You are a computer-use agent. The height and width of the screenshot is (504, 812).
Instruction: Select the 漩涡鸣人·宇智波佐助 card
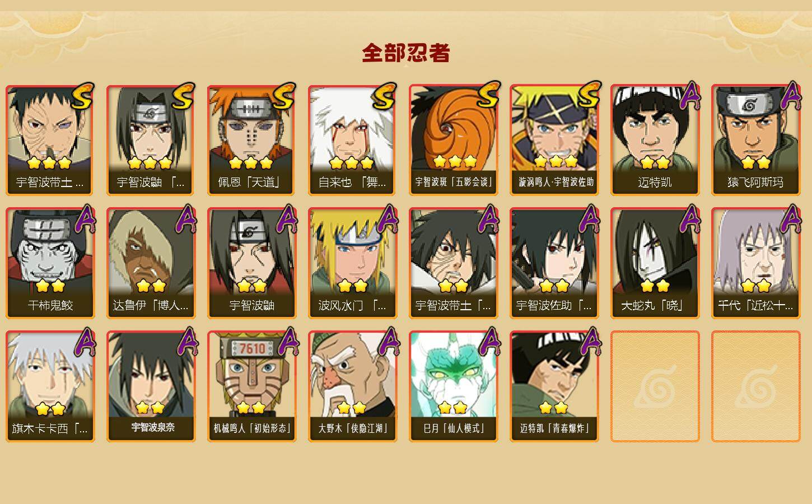[x=554, y=140]
